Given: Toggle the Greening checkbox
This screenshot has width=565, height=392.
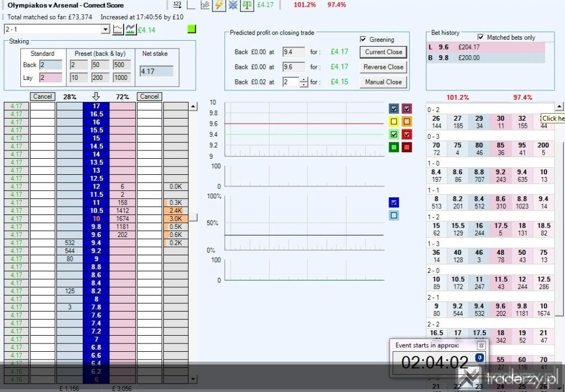Looking at the screenshot, I should (363, 39).
